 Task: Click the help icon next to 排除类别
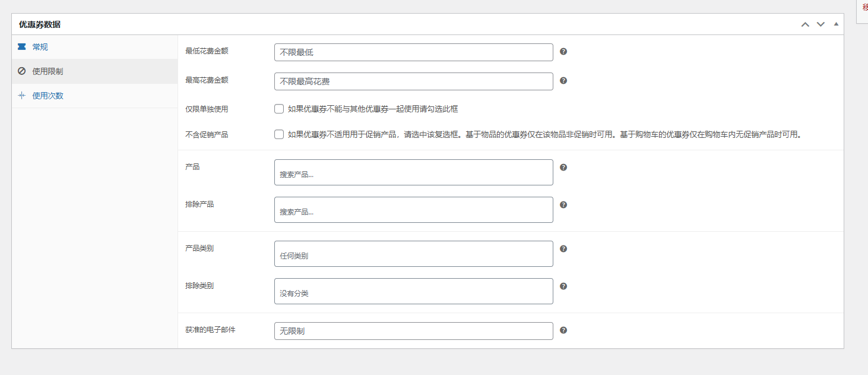coord(563,286)
